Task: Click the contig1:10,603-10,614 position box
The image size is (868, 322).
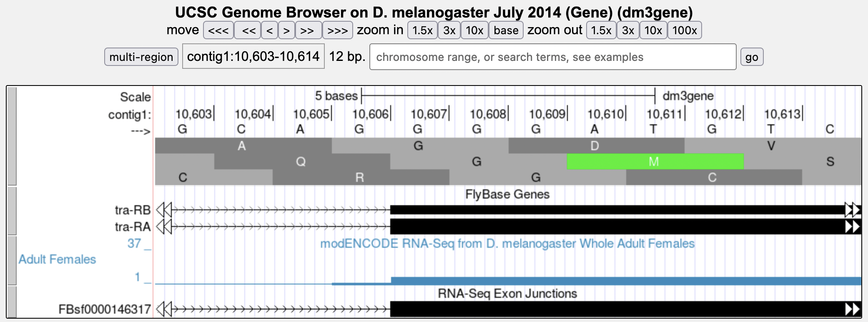Action: [253, 56]
